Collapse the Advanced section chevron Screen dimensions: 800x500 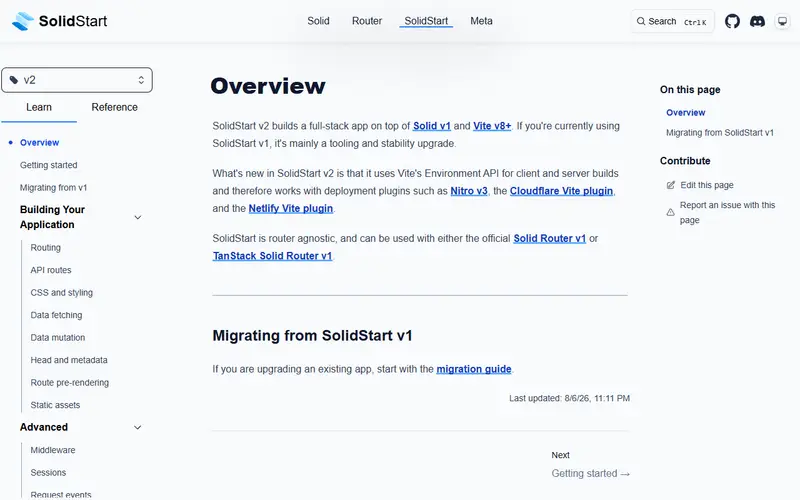coord(137,427)
